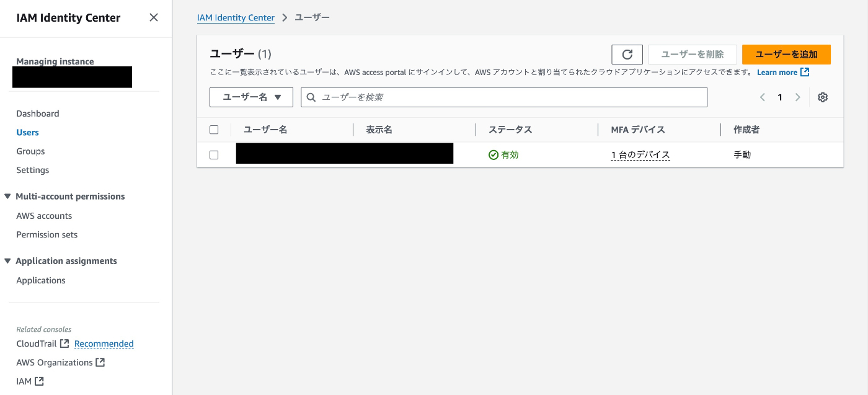Go to previous page arrow
Viewport: 868px width, 395px height.
[x=763, y=97]
